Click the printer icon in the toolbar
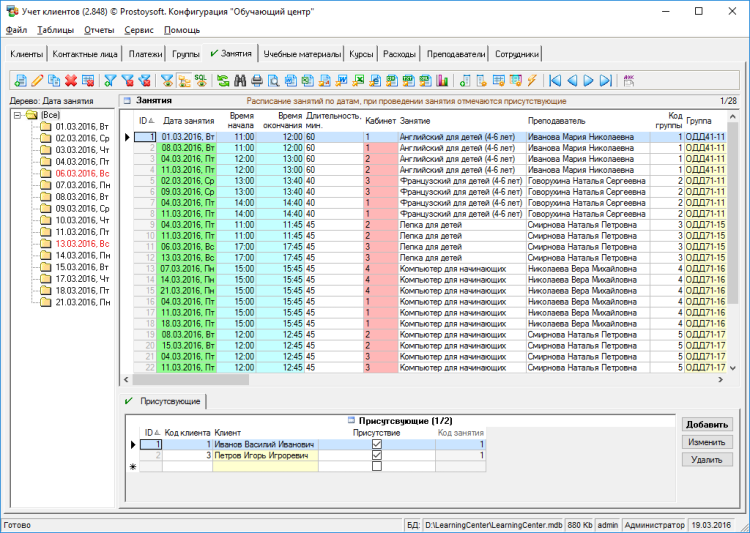 click(257, 80)
